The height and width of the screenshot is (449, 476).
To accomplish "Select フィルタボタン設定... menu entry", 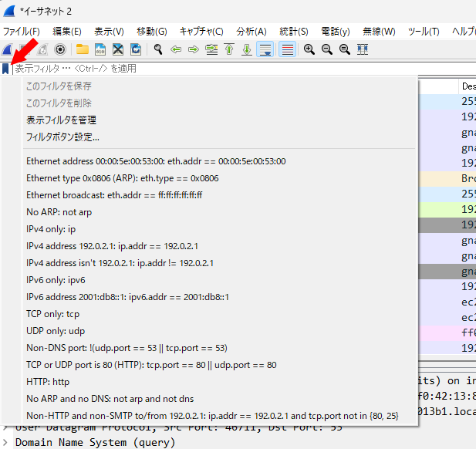I will coord(219,137).
